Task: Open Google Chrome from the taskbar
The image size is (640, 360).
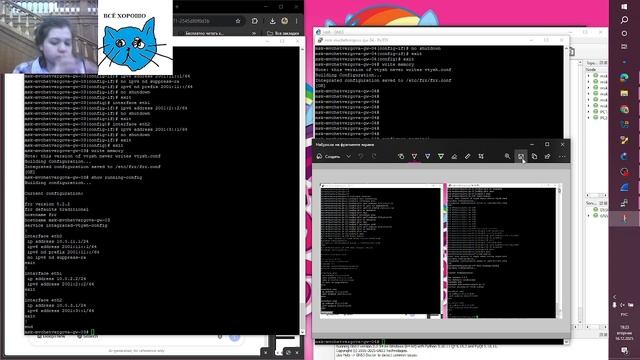Action: click(624, 109)
